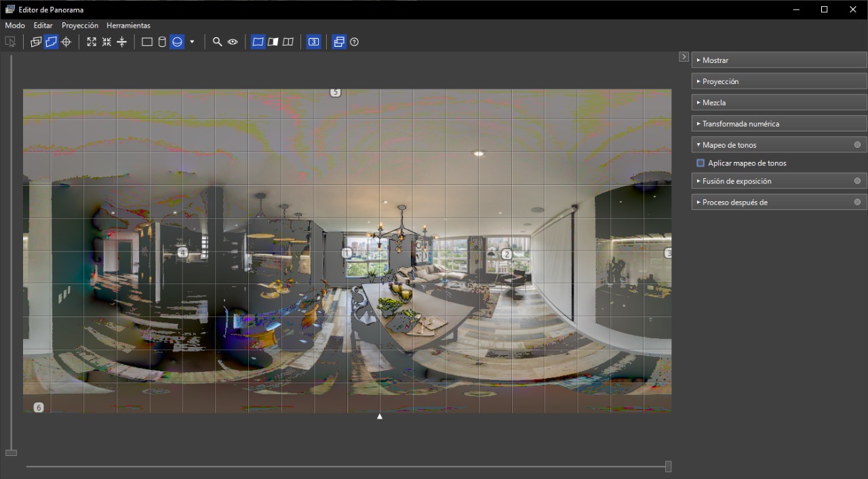Select the rectilinear projection icon

(x=146, y=42)
